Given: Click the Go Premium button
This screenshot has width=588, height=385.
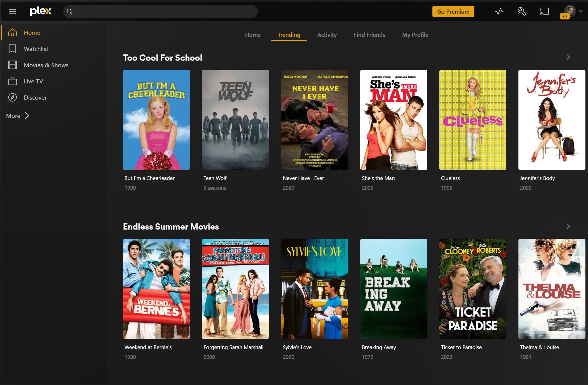Looking at the screenshot, I should click(453, 11).
